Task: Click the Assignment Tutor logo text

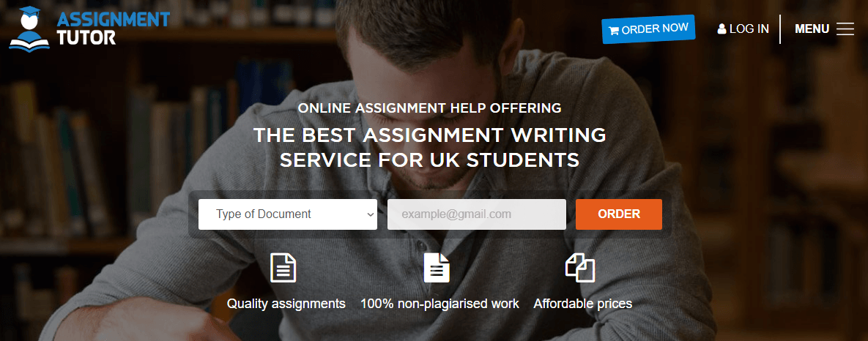Action: point(113,28)
